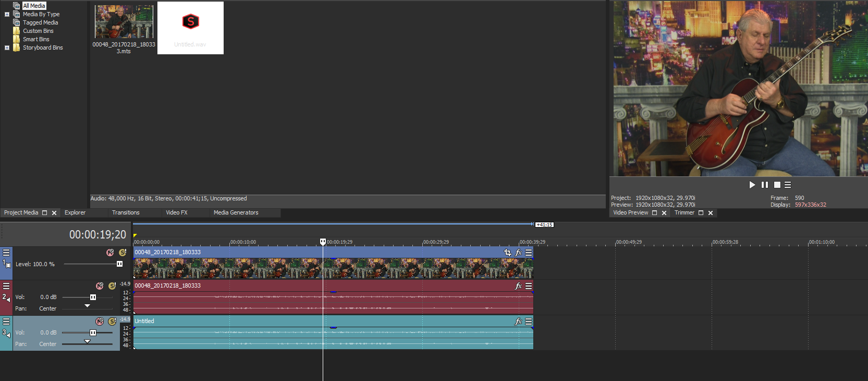Expand the Storyboard Bins folder

tap(7, 47)
